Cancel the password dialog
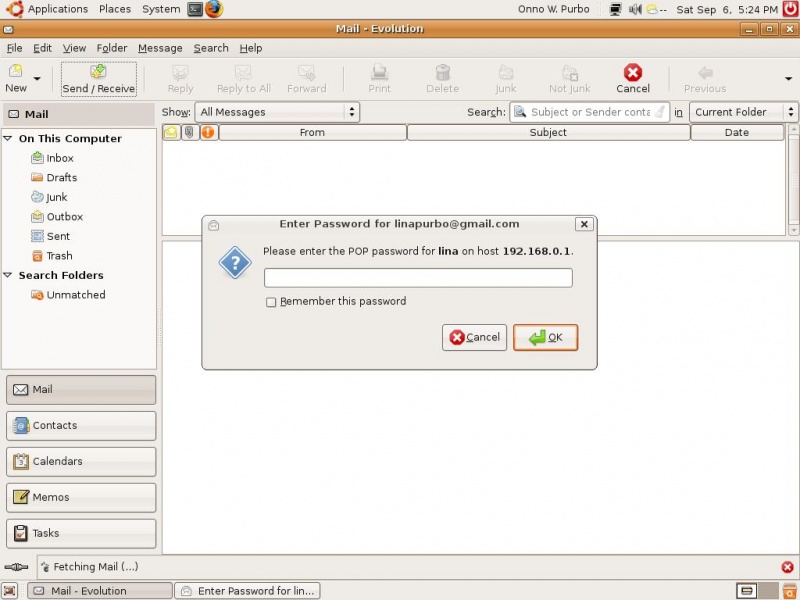The width and height of the screenshot is (800, 600). pyautogui.click(x=474, y=337)
